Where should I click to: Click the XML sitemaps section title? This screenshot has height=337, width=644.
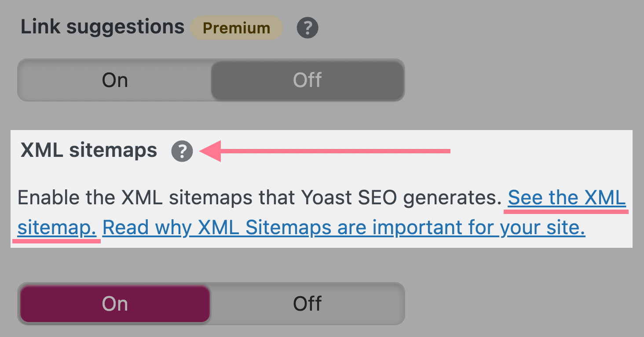88,150
